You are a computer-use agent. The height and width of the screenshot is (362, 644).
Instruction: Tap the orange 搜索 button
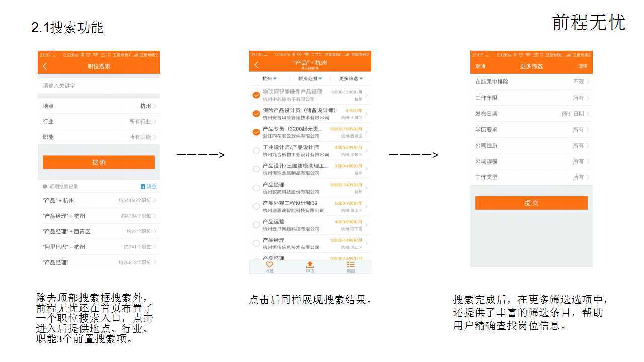coord(99,162)
